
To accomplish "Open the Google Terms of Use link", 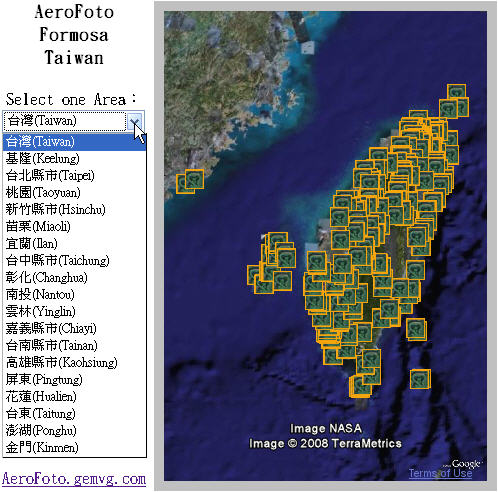I will [440, 473].
